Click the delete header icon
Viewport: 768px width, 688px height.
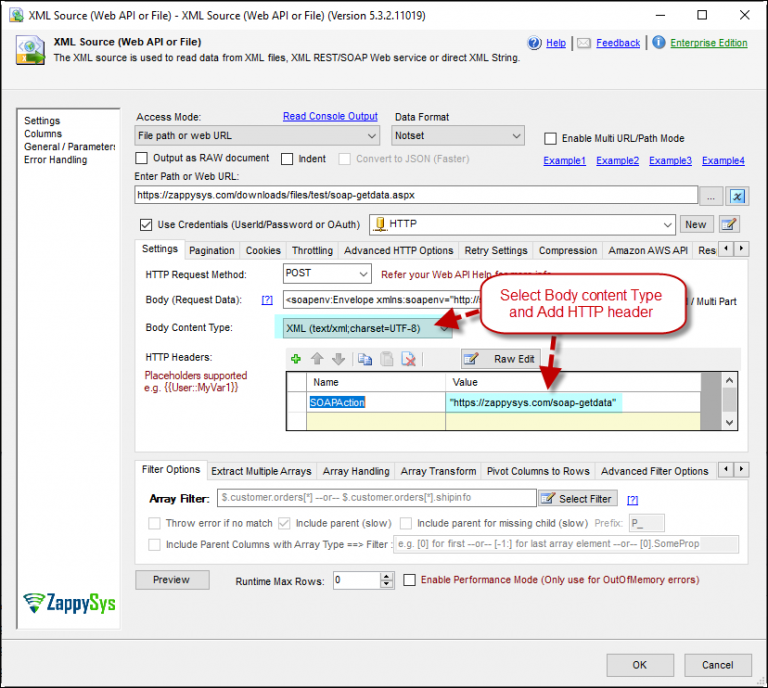(408, 358)
